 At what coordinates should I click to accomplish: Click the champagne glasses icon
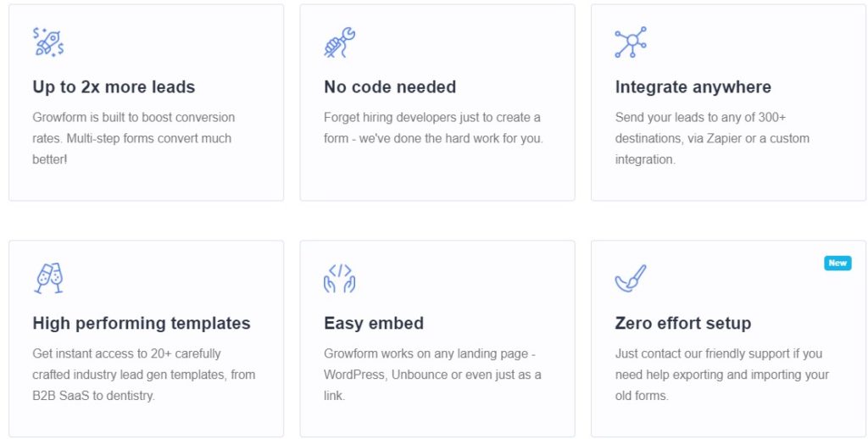[x=48, y=278]
